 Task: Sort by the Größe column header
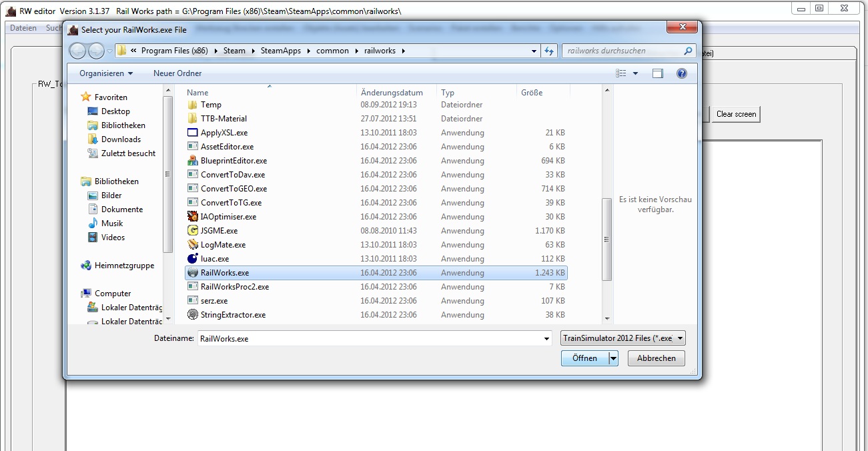532,93
